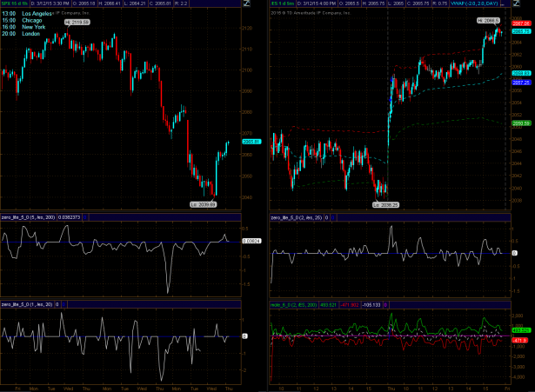Click the blue 2057.25 price label
The image size is (535, 392).
521,82
